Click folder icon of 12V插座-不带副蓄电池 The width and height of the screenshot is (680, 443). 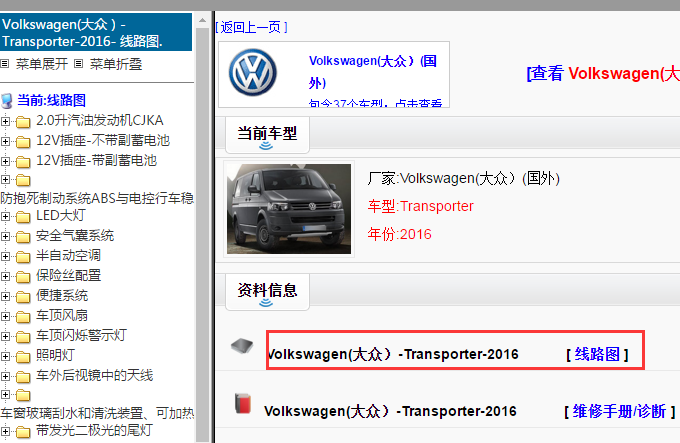(23, 142)
